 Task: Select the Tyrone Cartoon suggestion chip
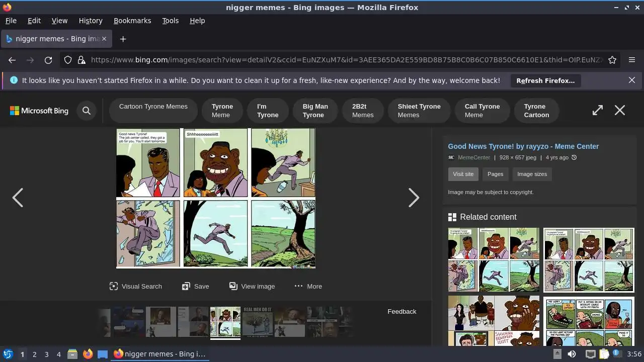click(x=536, y=110)
